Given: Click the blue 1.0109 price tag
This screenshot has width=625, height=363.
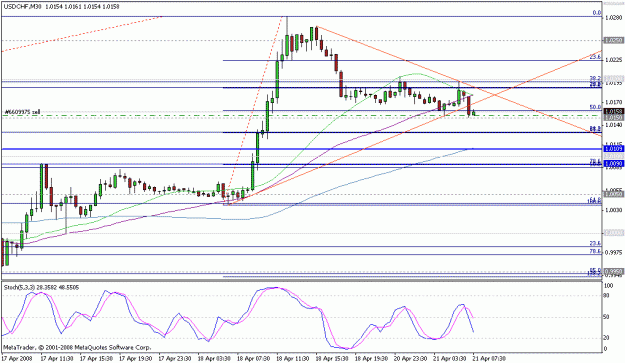Looking at the screenshot, I should (x=613, y=149).
